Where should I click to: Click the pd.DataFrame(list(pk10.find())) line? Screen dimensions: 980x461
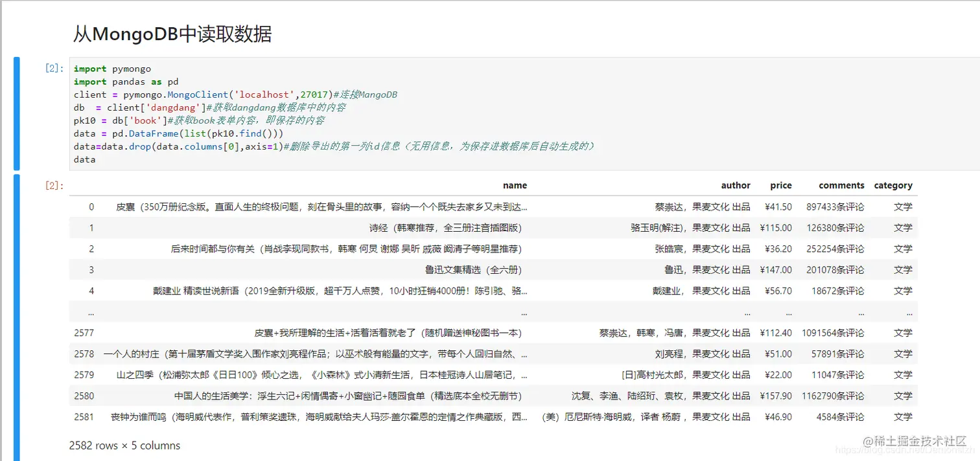(x=178, y=133)
